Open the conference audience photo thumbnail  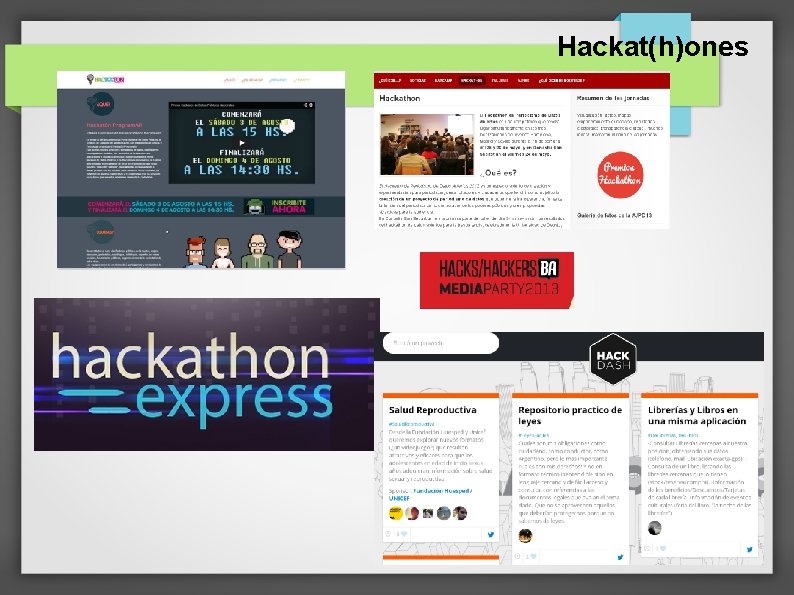click(426, 144)
